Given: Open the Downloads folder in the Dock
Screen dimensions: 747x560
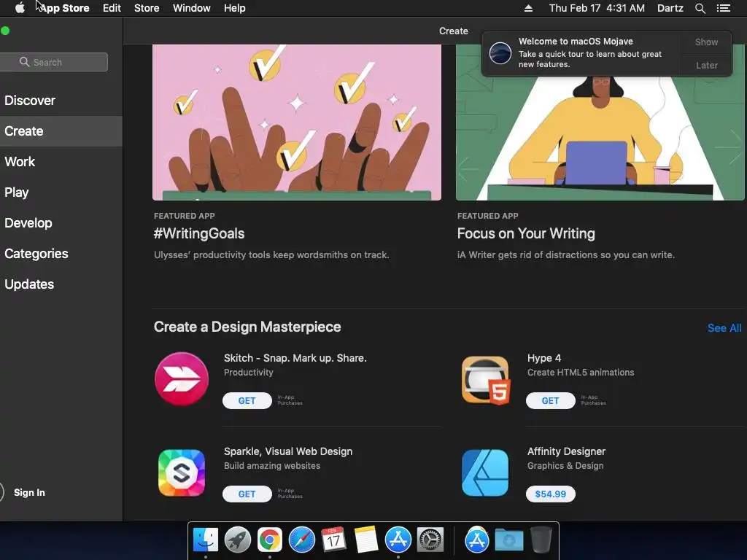Looking at the screenshot, I should click(x=508, y=540).
